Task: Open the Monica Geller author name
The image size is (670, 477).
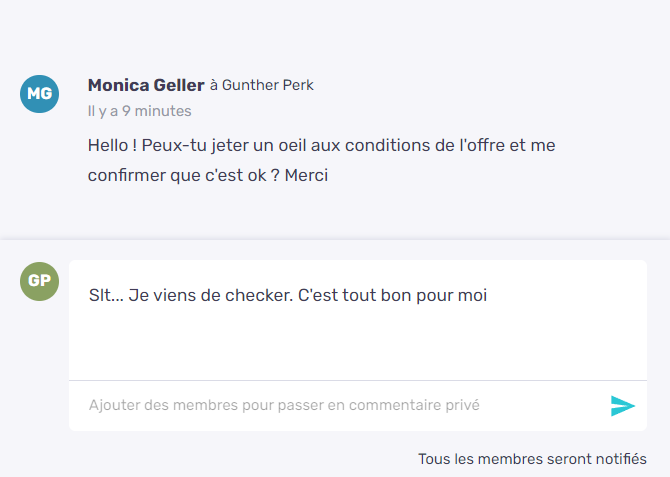Action: (x=146, y=85)
